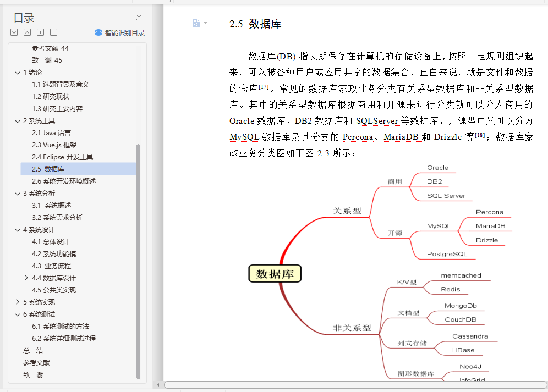This screenshot has width=548, height=392.
Task: Click the Redis node in diagram
Action: click(451, 290)
